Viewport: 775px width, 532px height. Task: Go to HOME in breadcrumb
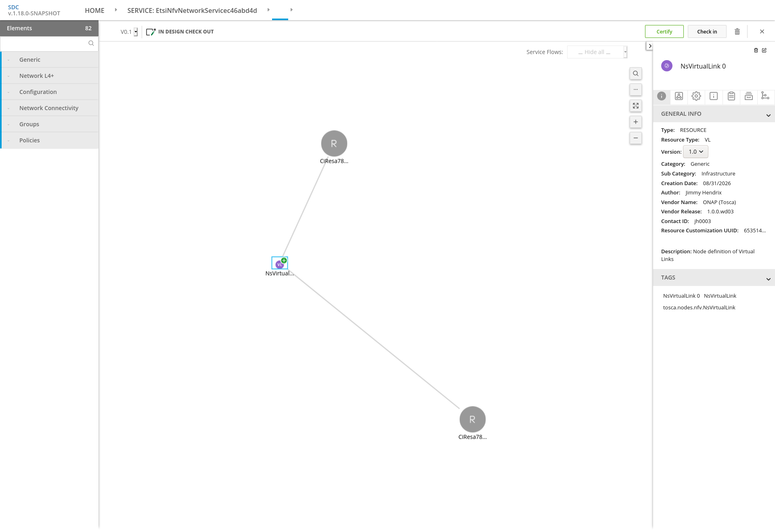pos(94,10)
